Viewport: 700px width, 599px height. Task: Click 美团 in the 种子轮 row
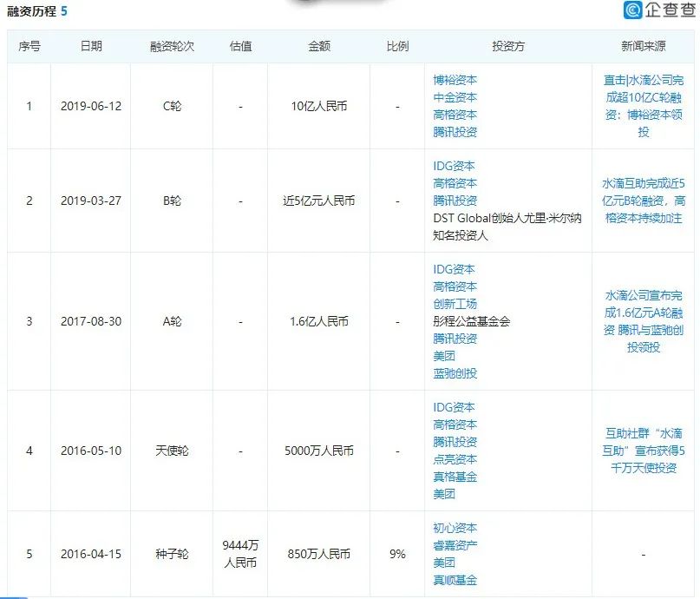pos(444,563)
